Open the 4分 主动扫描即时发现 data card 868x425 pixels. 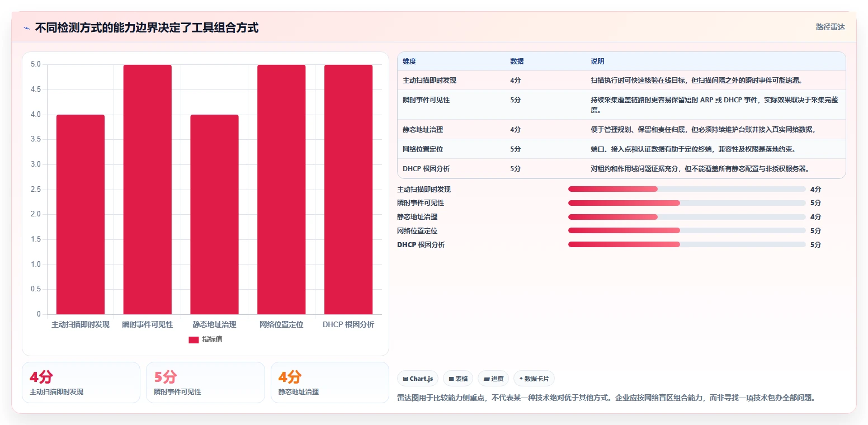point(81,382)
